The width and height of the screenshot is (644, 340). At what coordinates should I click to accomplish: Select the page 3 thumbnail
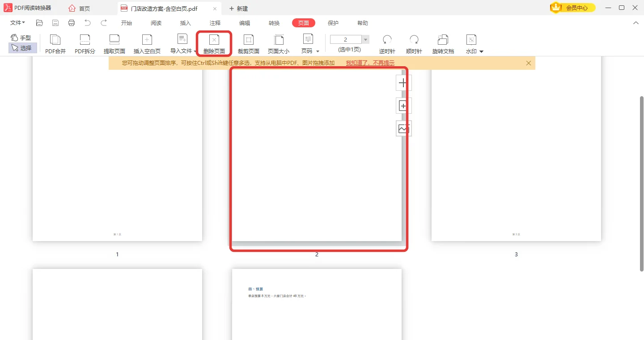click(x=516, y=150)
